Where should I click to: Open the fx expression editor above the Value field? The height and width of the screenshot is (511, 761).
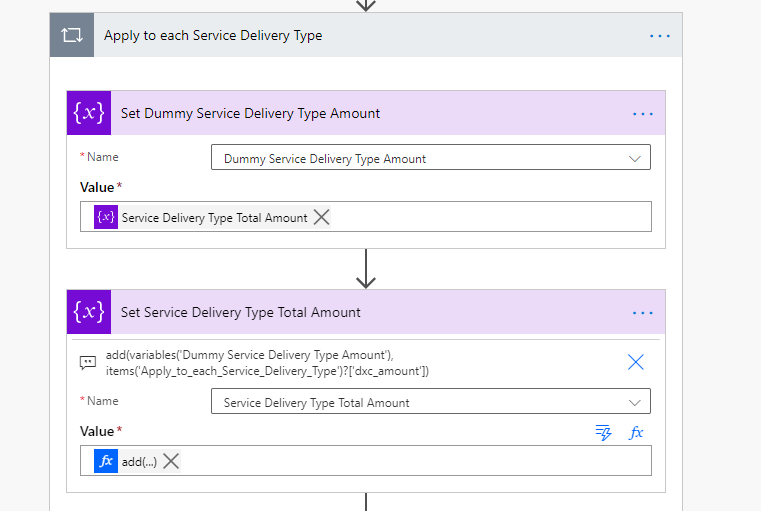pos(635,432)
